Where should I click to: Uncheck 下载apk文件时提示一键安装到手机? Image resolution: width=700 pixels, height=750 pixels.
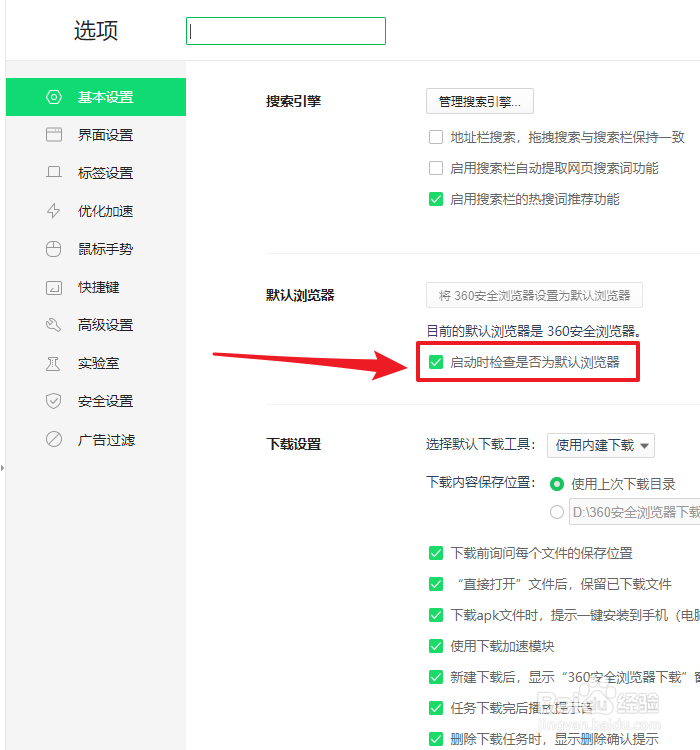[436, 615]
